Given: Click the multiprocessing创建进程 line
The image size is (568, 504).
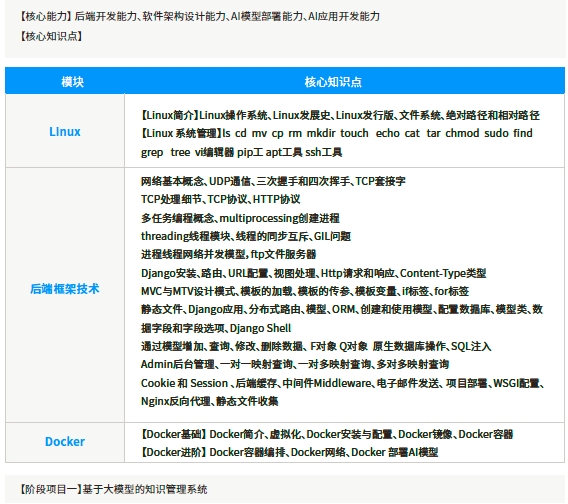Looking at the screenshot, I should click(x=240, y=218).
